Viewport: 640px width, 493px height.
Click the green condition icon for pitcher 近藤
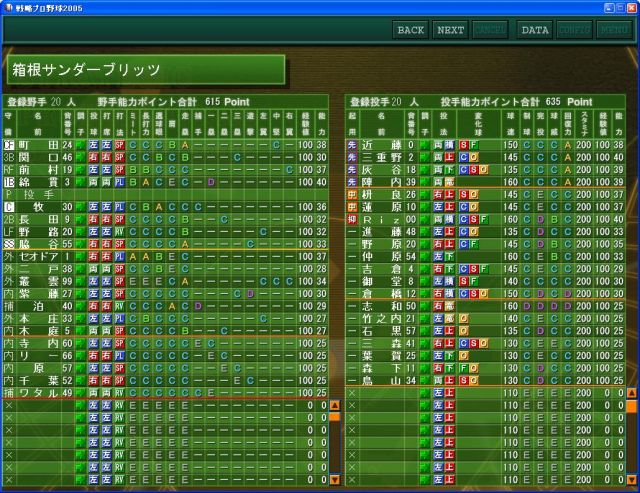(x=424, y=145)
